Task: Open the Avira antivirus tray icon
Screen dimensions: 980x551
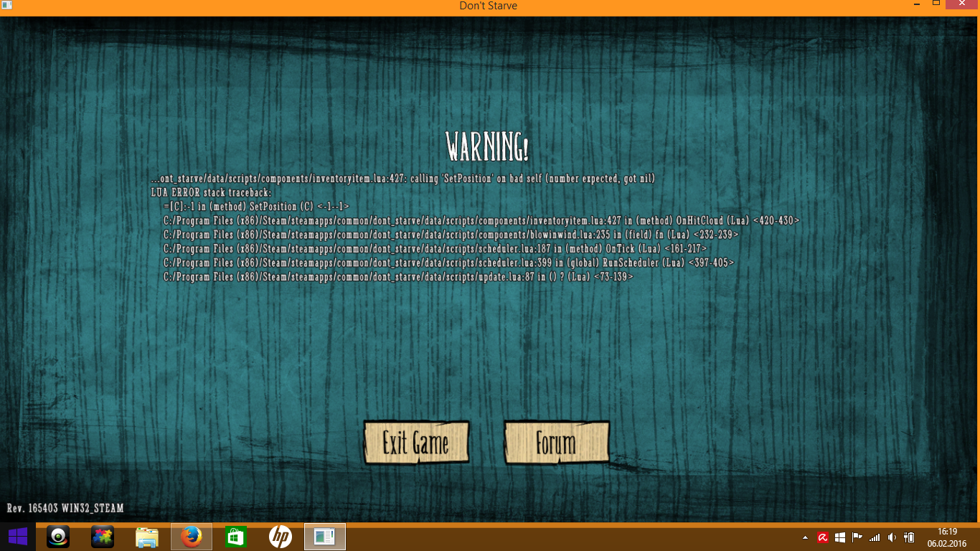Action: pyautogui.click(x=824, y=537)
